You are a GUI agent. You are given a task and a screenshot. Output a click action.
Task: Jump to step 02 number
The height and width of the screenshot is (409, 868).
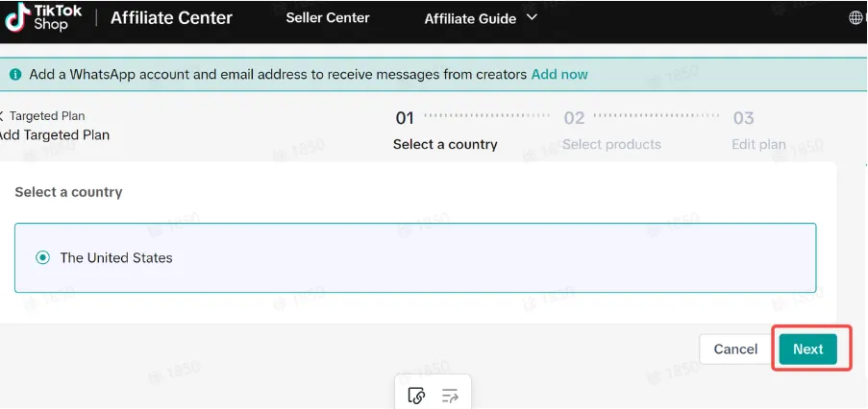pyautogui.click(x=574, y=118)
